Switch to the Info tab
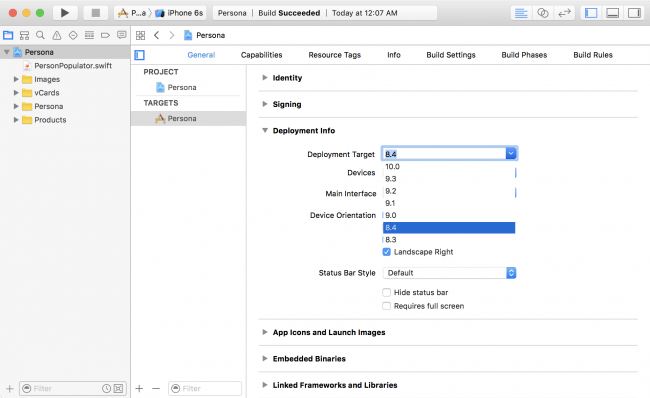 394,55
